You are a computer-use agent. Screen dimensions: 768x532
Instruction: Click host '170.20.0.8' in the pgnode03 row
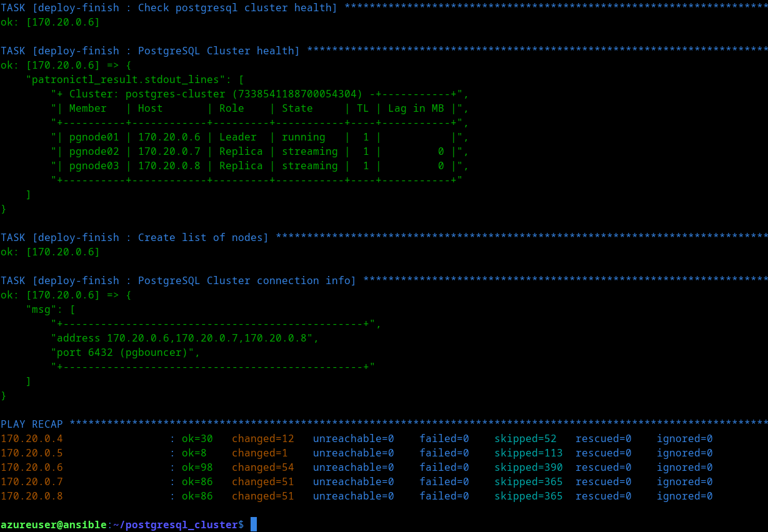click(x=169, y=165)
